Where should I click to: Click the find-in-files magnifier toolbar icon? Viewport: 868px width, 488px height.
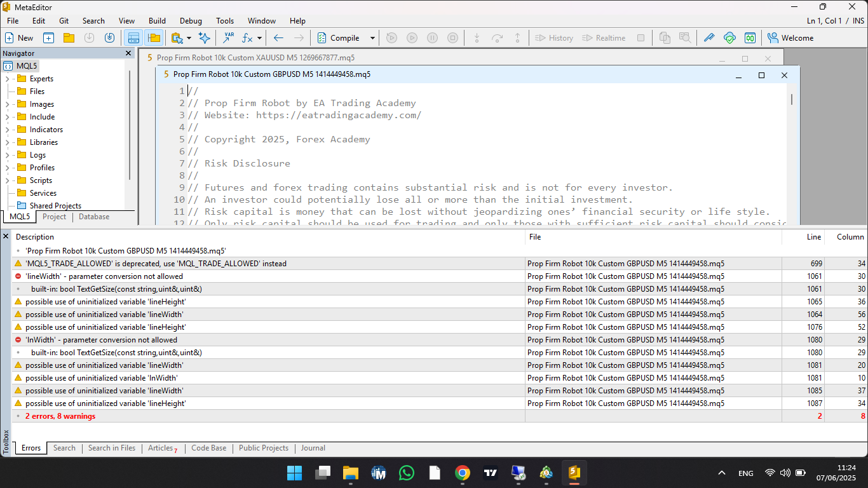tap(684, 38)
